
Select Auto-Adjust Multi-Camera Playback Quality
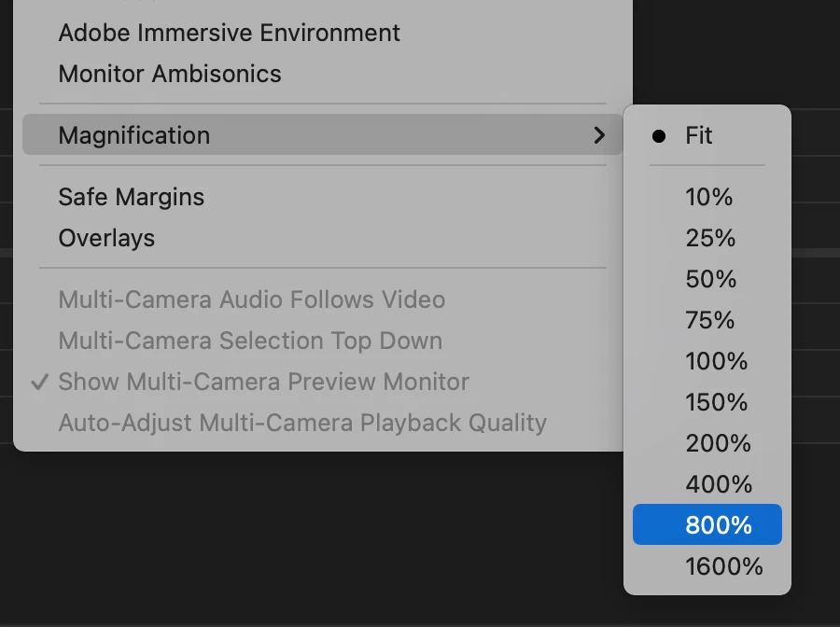[302, 423]
